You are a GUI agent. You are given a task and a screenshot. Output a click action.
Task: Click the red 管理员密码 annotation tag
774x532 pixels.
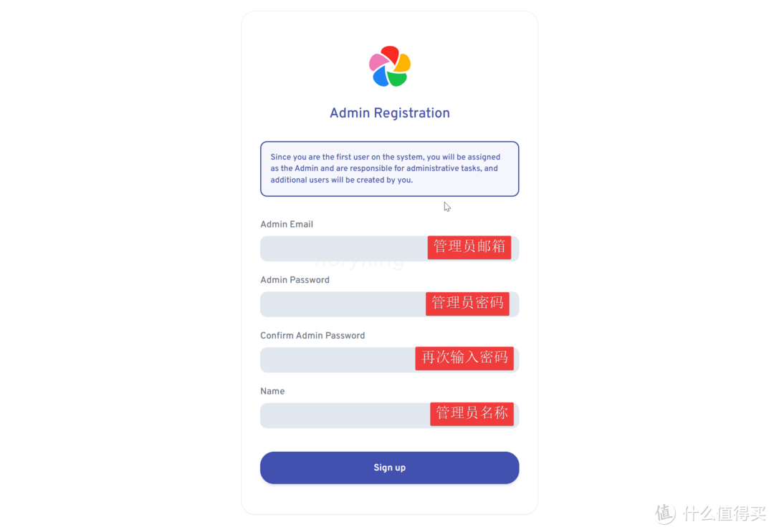467,303
